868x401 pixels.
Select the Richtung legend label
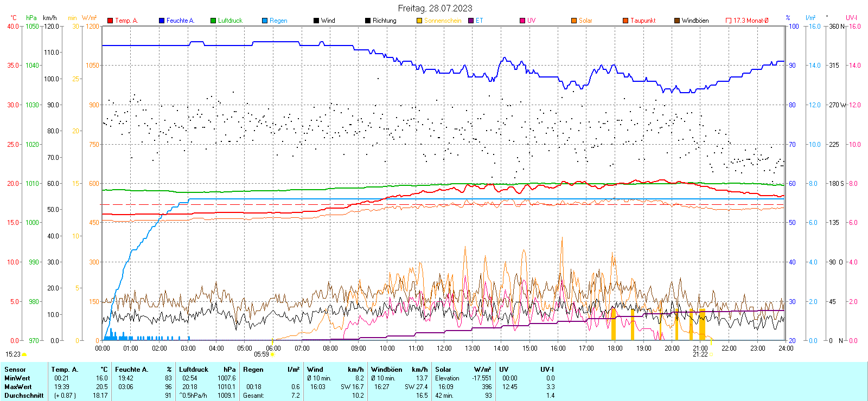(x=384, y=21)
